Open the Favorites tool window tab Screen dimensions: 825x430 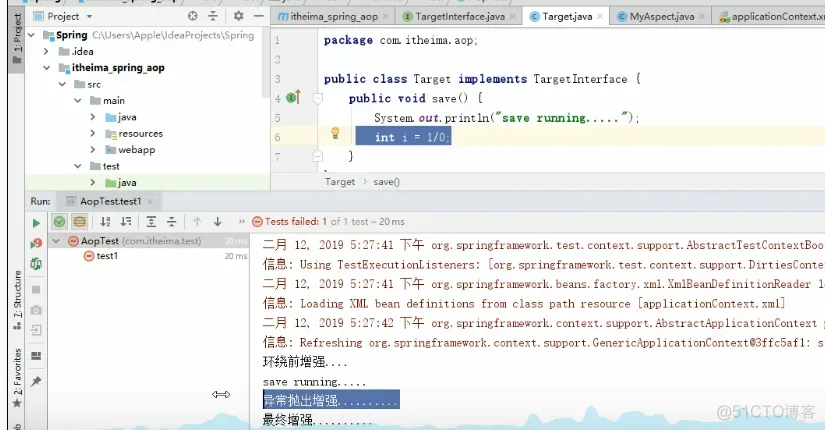[x=17, y=378]
